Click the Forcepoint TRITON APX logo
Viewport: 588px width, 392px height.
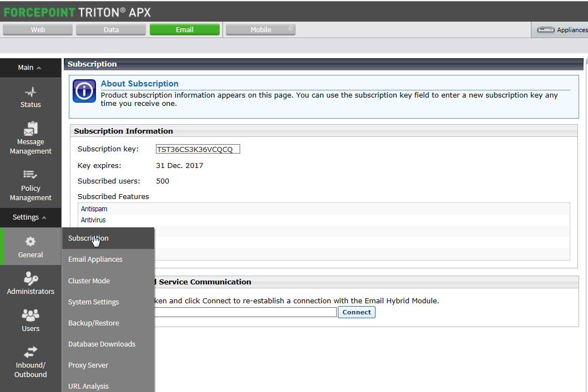click(x=77, y=12)
